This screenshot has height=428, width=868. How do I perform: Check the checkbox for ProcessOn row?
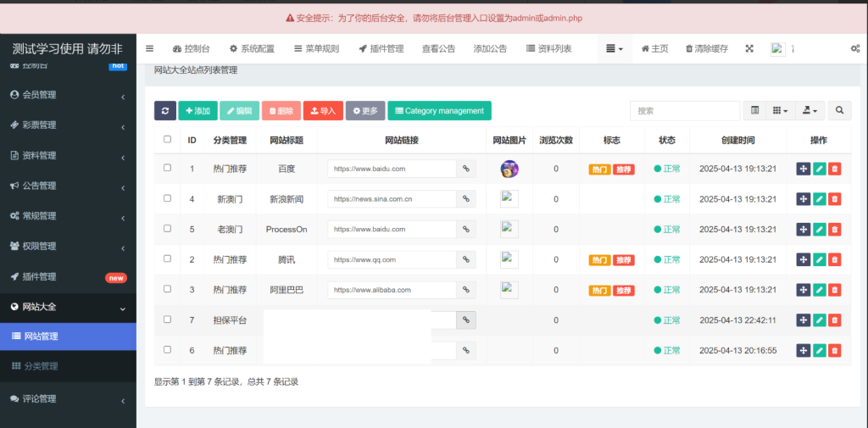(x=167, y=228)
